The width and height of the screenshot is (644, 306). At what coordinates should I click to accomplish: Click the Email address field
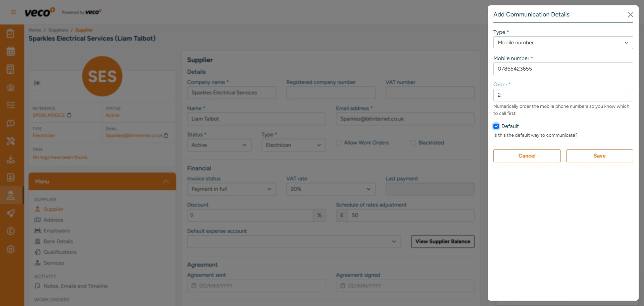point(405,119)
